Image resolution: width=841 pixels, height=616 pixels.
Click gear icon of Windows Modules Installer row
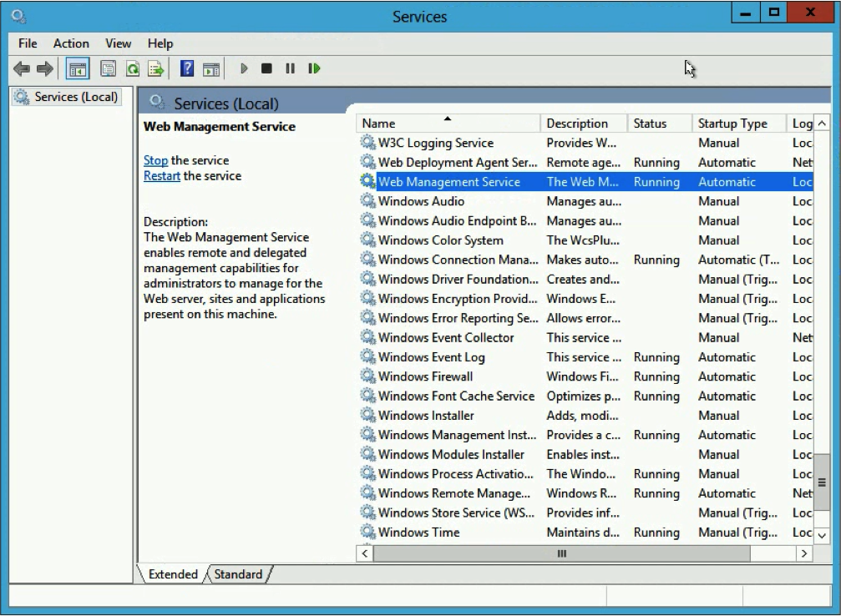pos(367,454)
